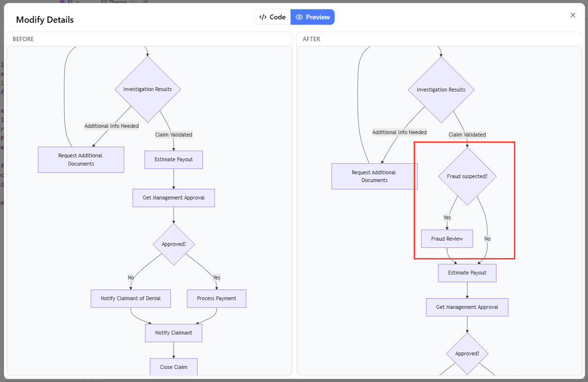
Task: Click Get Management Approval node in AFTER panel
Action: point(467,307)
